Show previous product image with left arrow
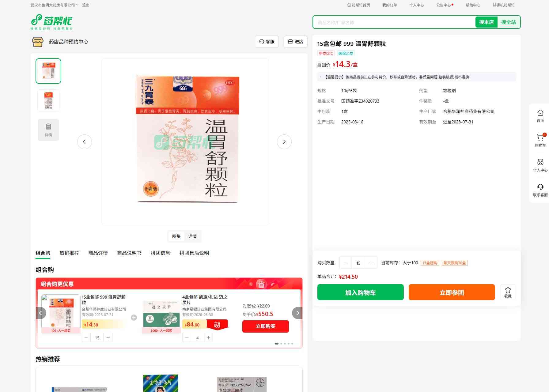This screenshot has height=392, width=549. (x=85, y=142)
